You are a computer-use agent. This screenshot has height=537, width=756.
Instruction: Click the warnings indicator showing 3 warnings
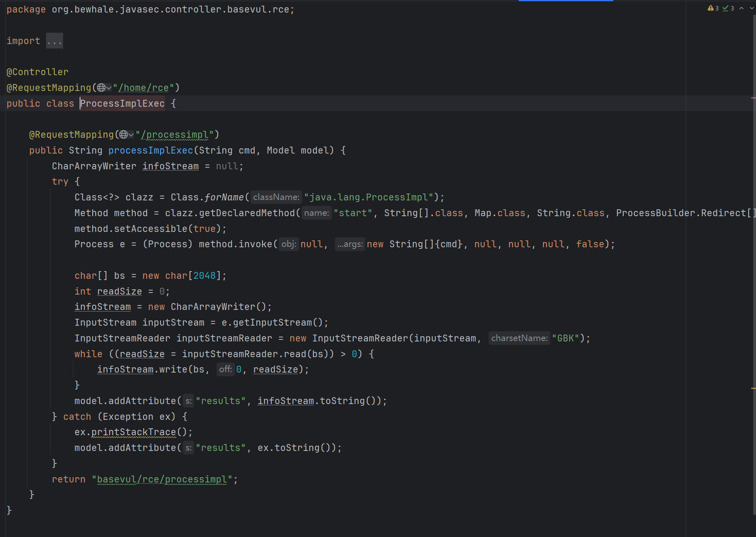click(713, 8)
